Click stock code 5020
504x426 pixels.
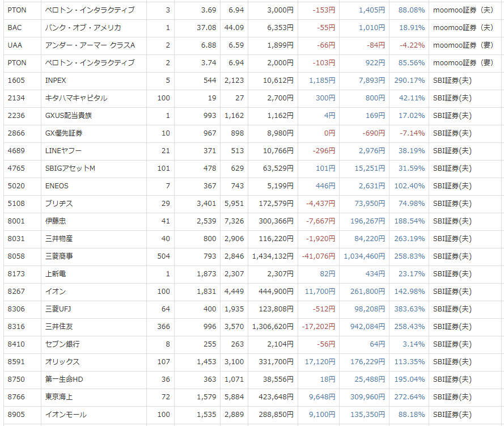16,186
